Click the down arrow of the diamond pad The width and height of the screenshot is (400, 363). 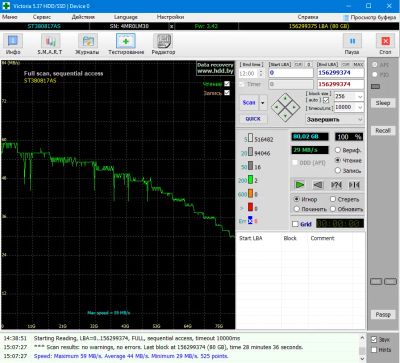tap(285, 116)
